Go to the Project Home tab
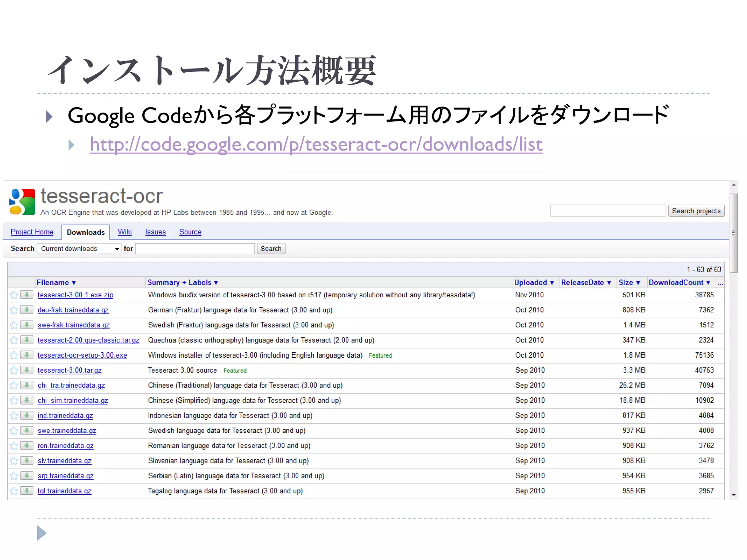 pos(32,232)
